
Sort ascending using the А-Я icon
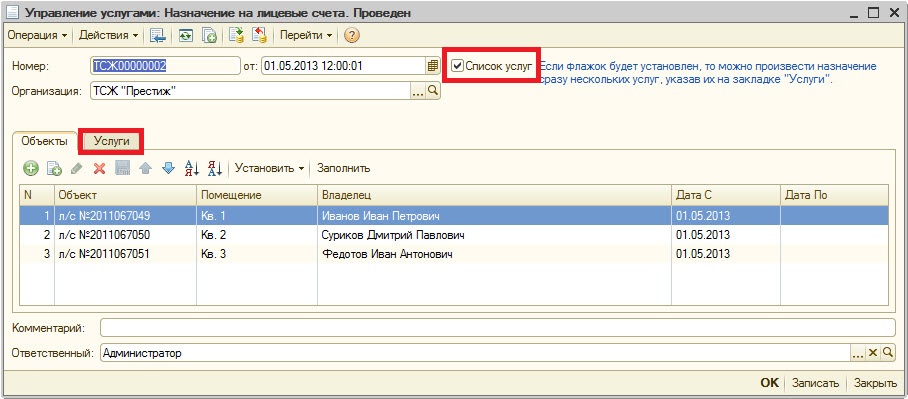click(x=191, y=169)
